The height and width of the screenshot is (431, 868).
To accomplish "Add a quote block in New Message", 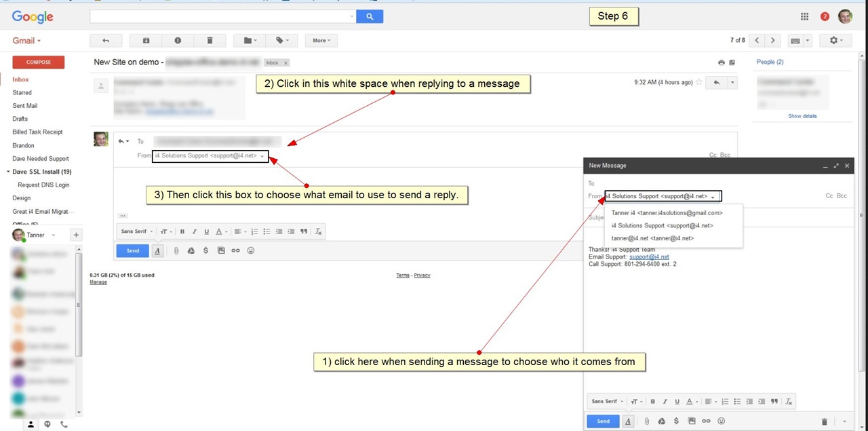I will point(774,402).
